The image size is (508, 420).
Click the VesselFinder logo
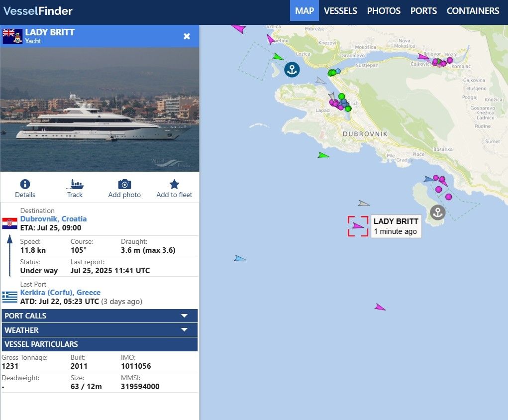(38, 10)
